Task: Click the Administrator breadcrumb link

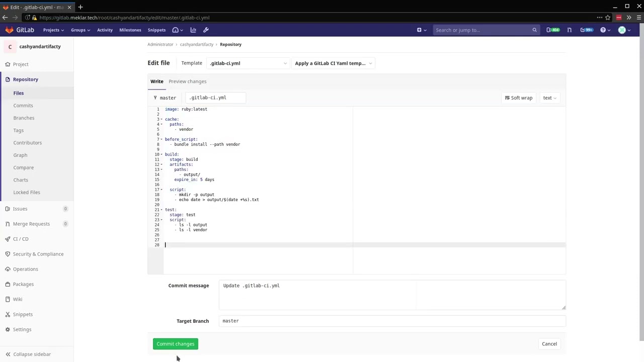Action: 160,44
